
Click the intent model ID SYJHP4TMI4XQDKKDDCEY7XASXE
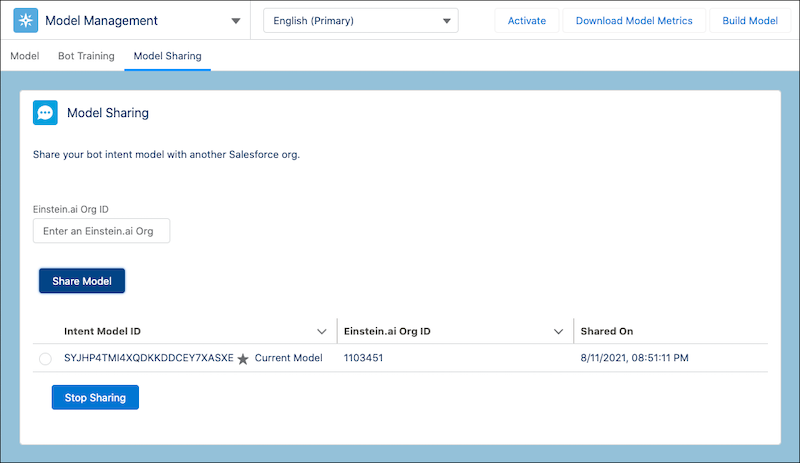pyautogui.click(x=149, y=358)
